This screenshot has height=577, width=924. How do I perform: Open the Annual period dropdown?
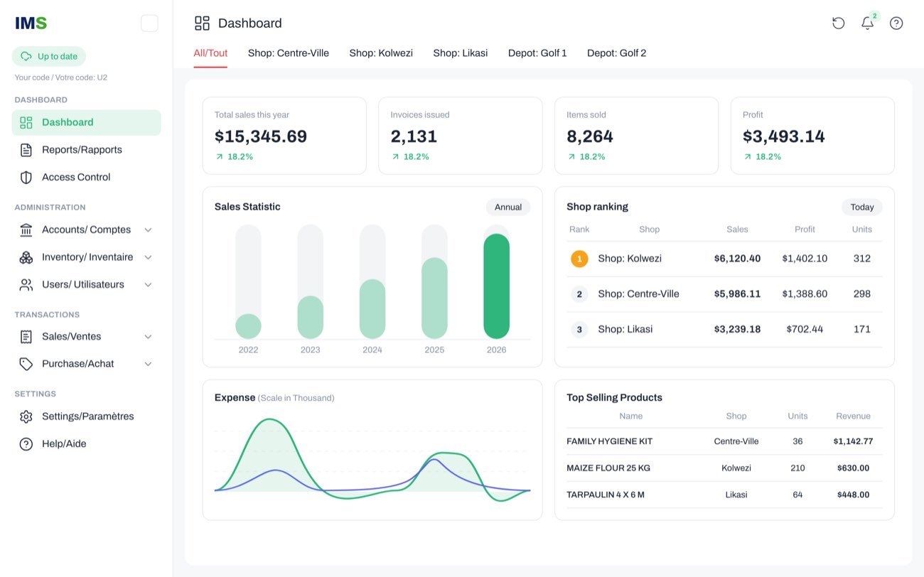tap(508, 207)
